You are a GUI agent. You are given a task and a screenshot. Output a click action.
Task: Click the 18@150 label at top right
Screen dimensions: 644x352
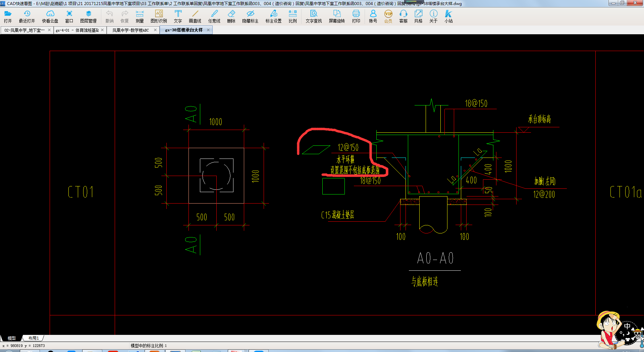tap(476, 103)
